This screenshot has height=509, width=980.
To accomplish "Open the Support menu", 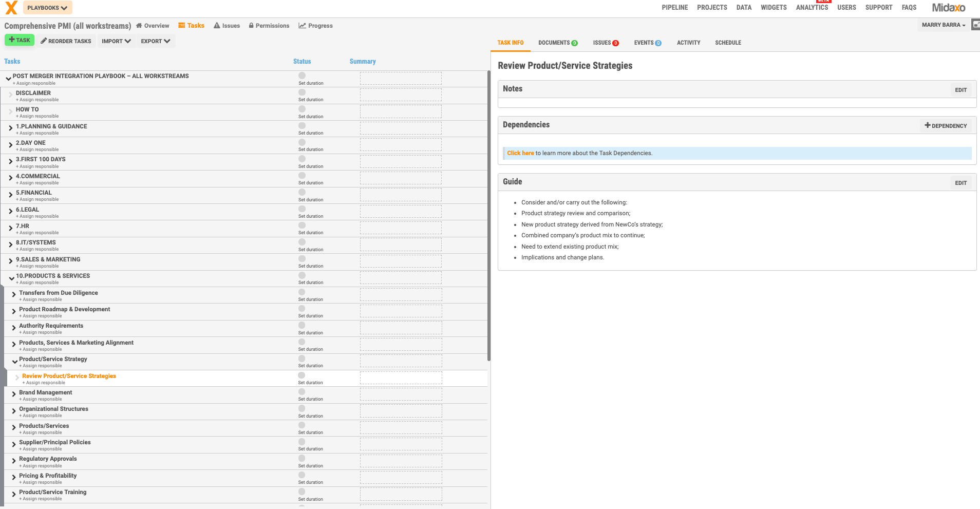I will tap(878, 8).
